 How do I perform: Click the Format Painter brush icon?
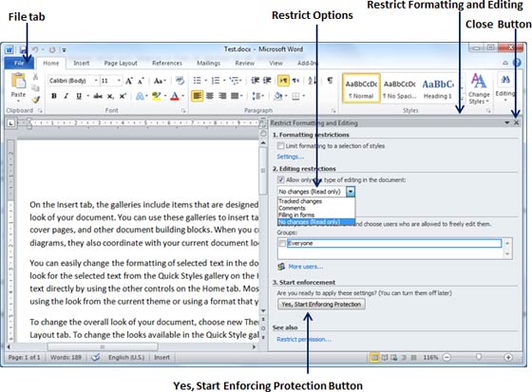tap(36, 100)
